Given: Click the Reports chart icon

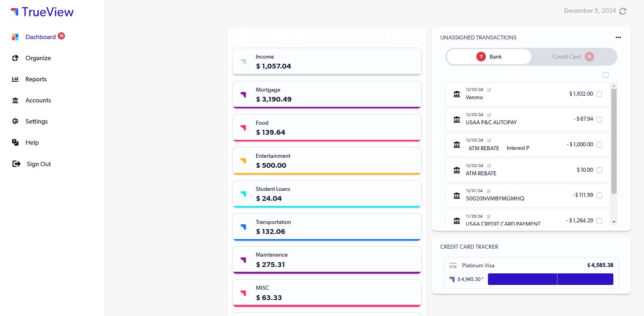Looking at the screenshot, I should pyautogui.click(x=15, y=79).
